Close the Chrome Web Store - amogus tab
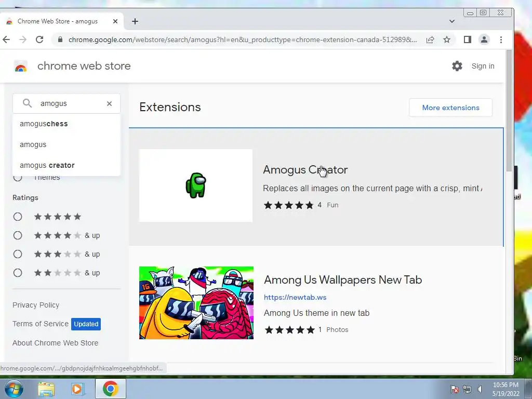The width and height of the screenshot is (532, 399). point(115,21)
